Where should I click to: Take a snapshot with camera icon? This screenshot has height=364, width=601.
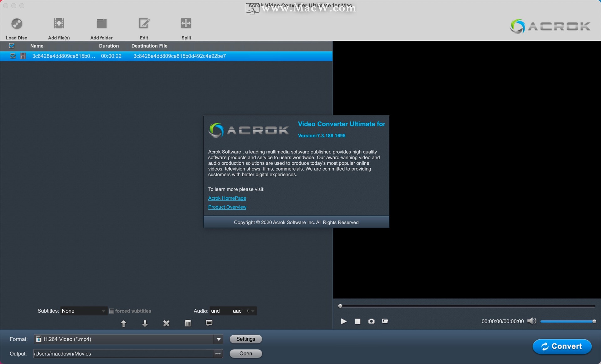point(371,321)
